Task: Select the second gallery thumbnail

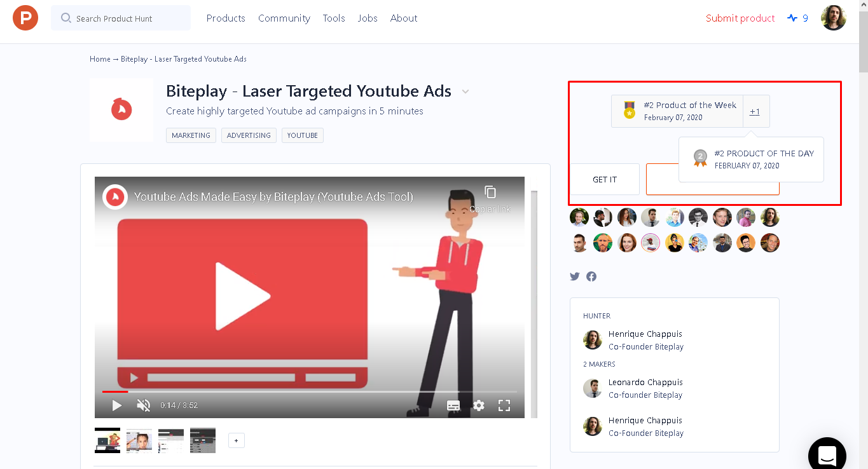Action: pyautogui.click(x=139, y=440)
